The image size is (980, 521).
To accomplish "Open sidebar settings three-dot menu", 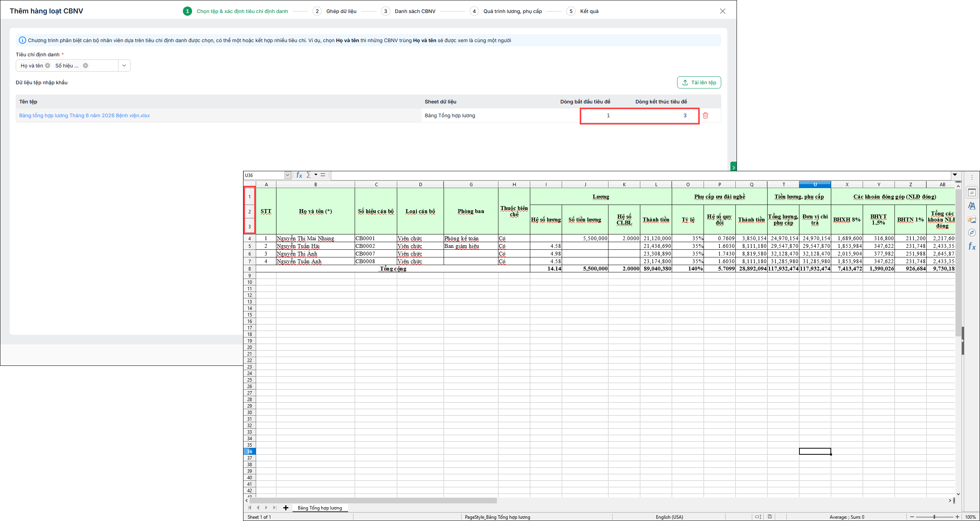I will pyautogui.click(x=972, y=177).
